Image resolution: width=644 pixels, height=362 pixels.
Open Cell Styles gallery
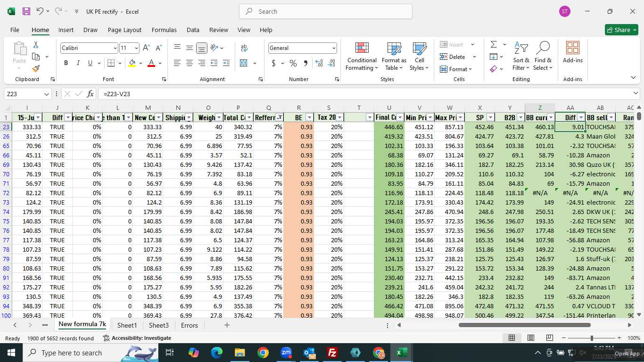pos(419,57)
